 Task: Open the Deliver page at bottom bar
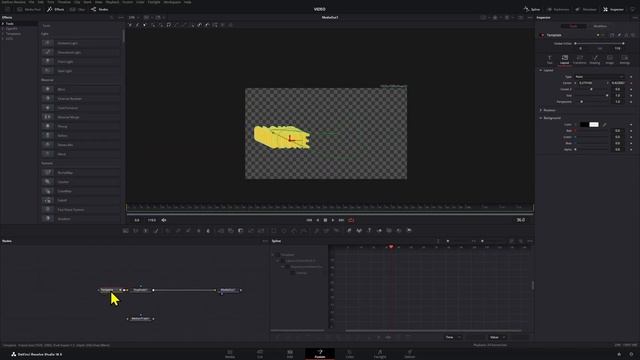coord(409,353)
